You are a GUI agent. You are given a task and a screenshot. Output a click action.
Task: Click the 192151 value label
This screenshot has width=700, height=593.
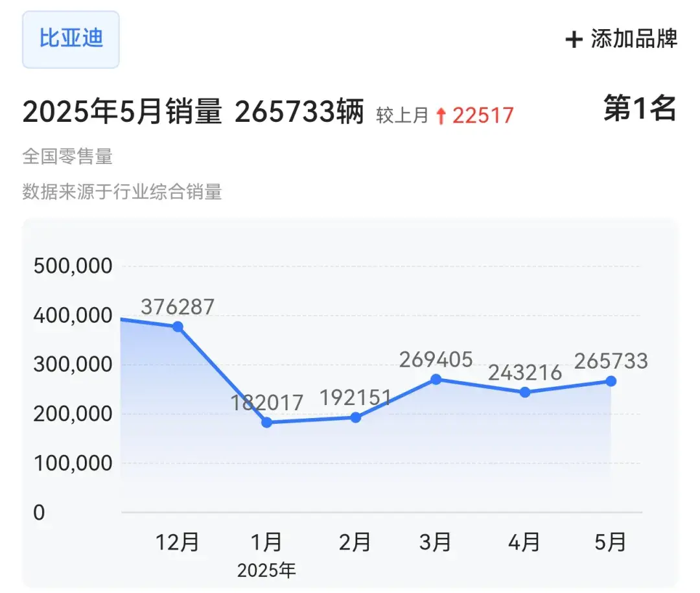coord(355,398)
